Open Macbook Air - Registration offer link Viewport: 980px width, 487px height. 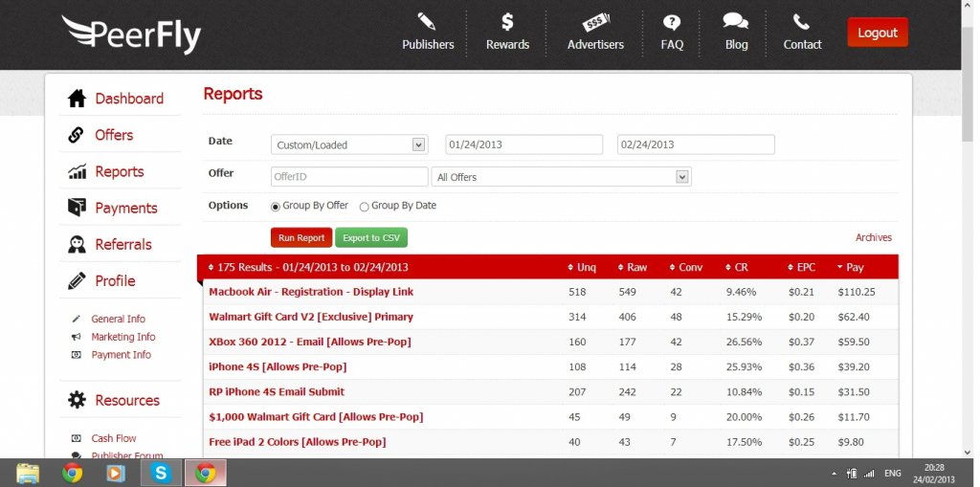click(311, 292)
